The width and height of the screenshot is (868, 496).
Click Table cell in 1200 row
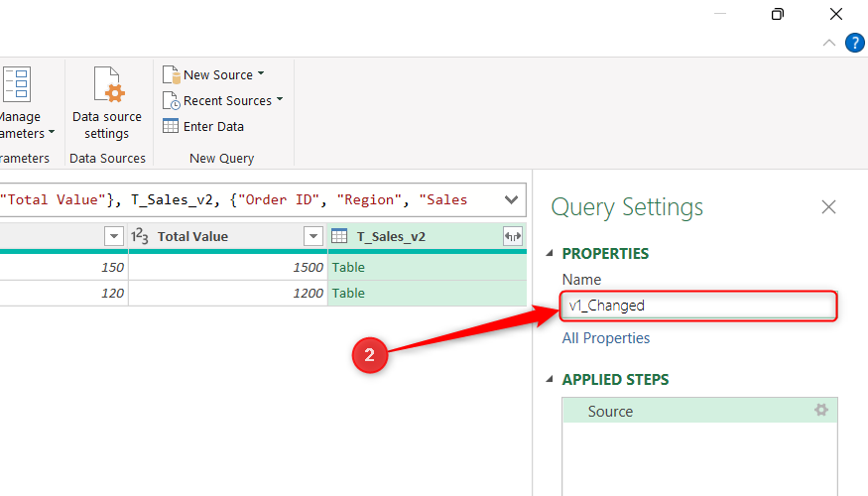[427, 293]
